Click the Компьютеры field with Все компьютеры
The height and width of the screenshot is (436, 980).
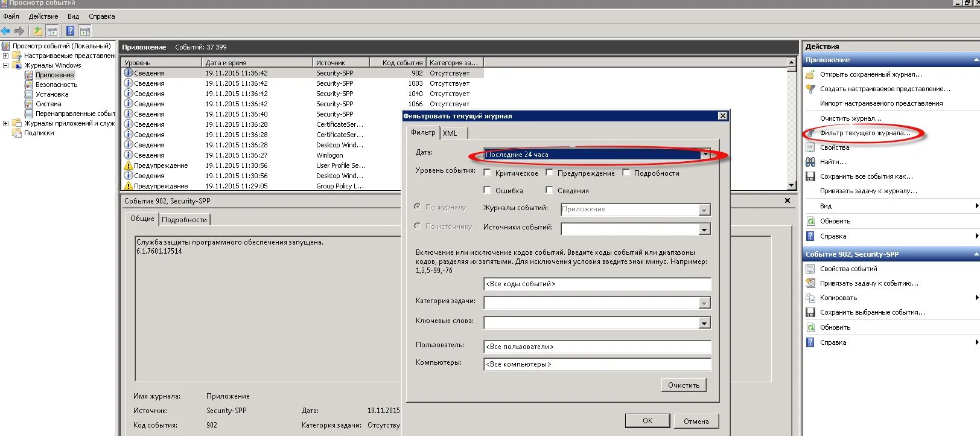pos(597,364)
